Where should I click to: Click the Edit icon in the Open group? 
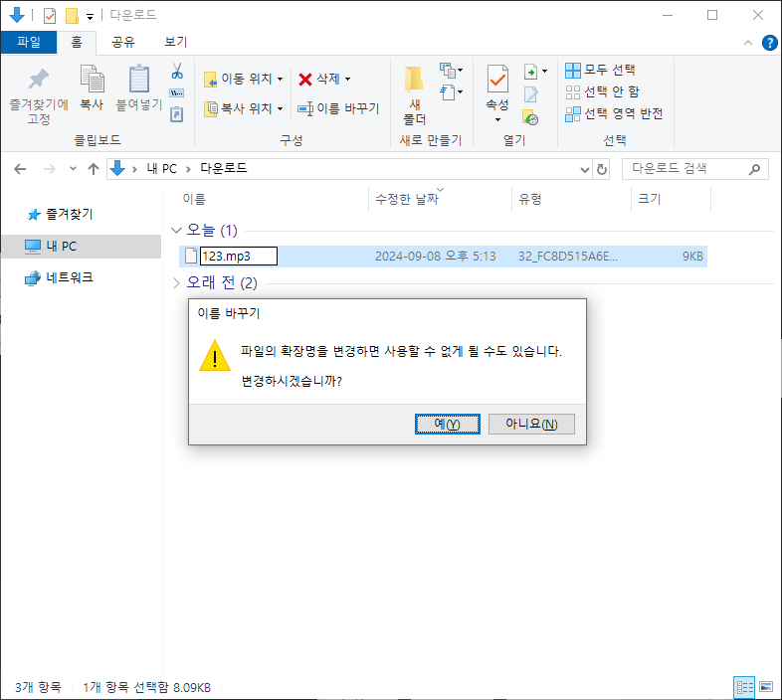[530, 94]
